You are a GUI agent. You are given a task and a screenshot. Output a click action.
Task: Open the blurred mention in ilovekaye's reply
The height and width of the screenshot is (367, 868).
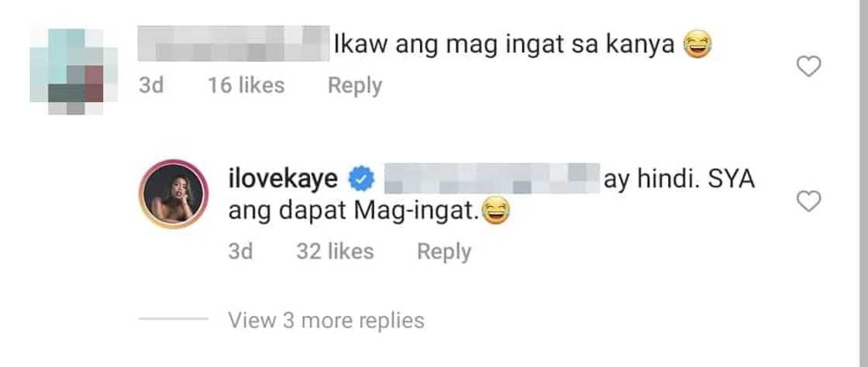pos(491,178)
